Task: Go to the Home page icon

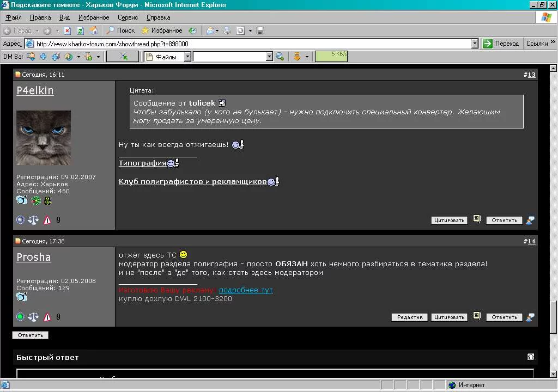Action: (x=94, y=30)
